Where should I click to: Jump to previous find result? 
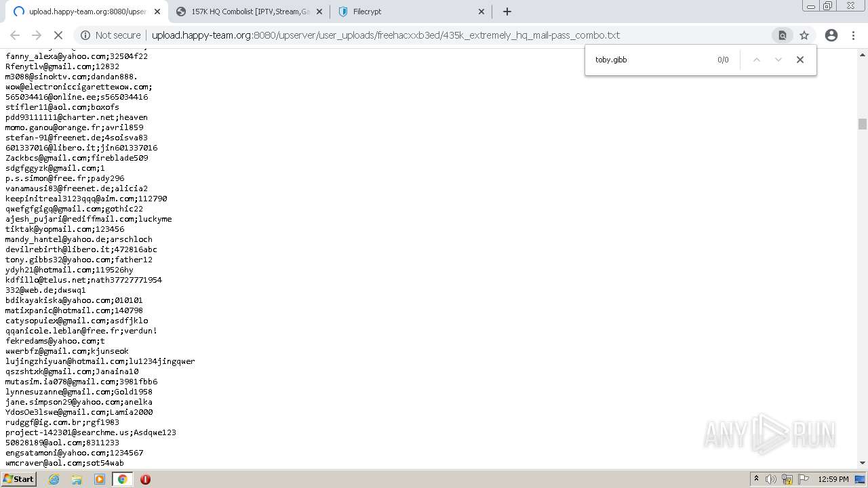[757, 60]
